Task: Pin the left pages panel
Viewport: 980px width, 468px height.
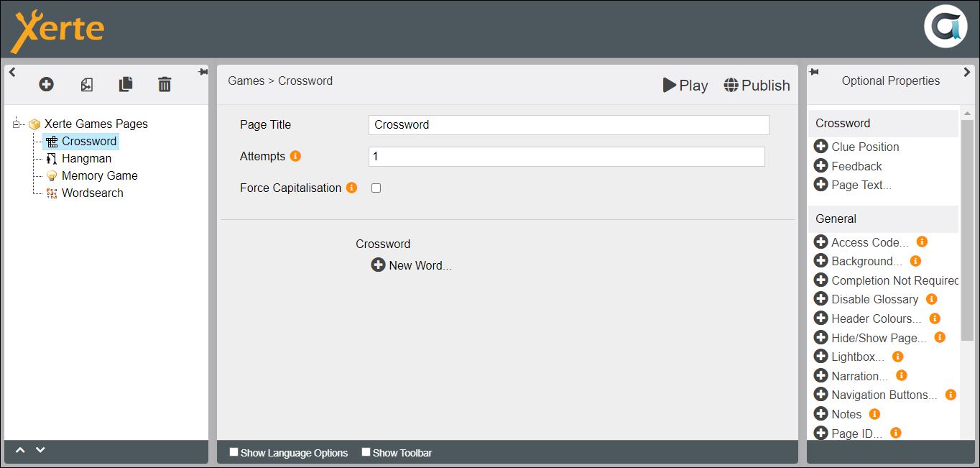Action: 203,72
